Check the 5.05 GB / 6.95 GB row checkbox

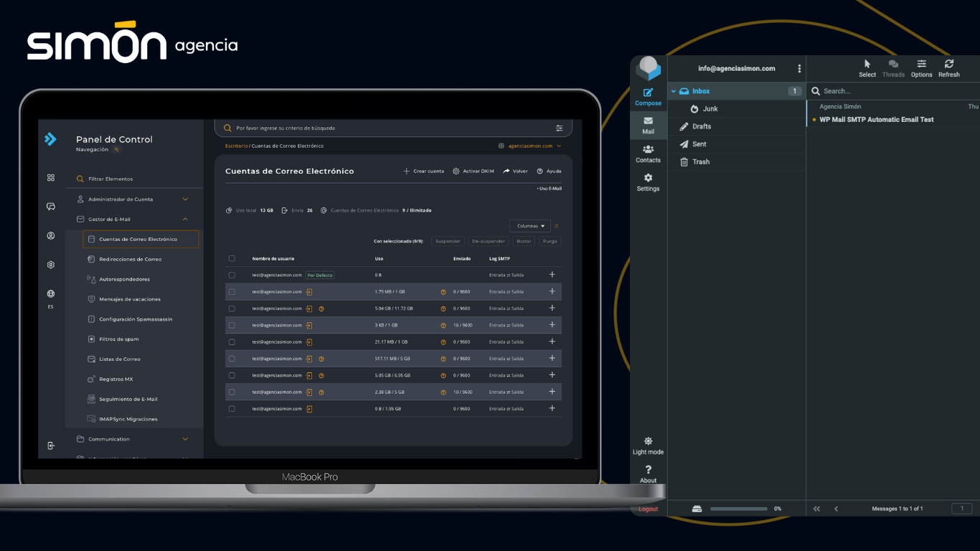(x=232, y=375)
